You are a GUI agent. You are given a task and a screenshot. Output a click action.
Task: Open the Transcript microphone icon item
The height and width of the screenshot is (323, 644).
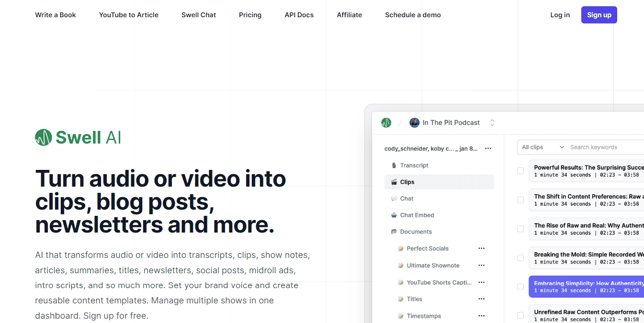[x=394, y=166]
